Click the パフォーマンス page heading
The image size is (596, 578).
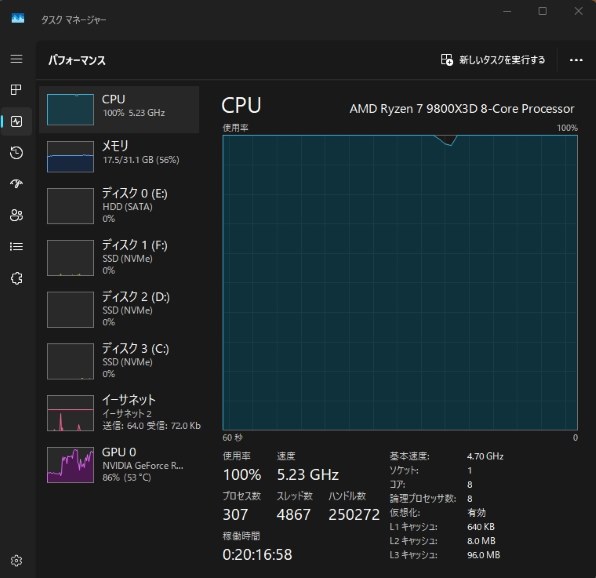tap(77, 60)
